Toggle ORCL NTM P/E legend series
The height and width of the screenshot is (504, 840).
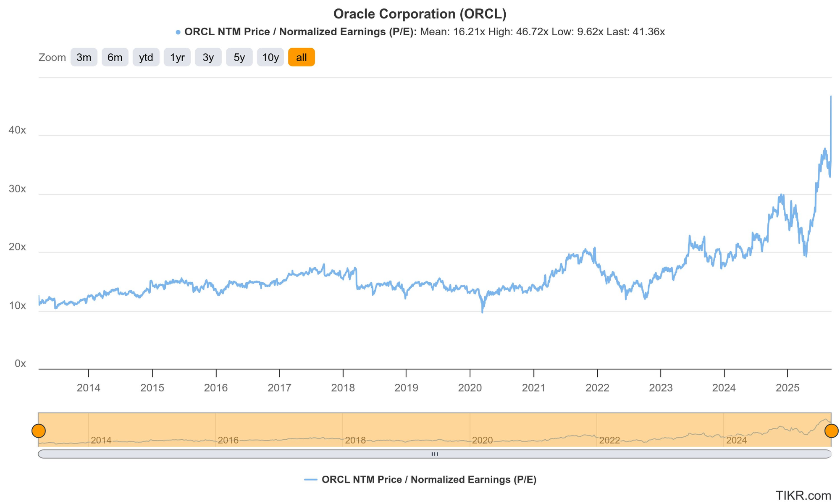pos(428,480)
